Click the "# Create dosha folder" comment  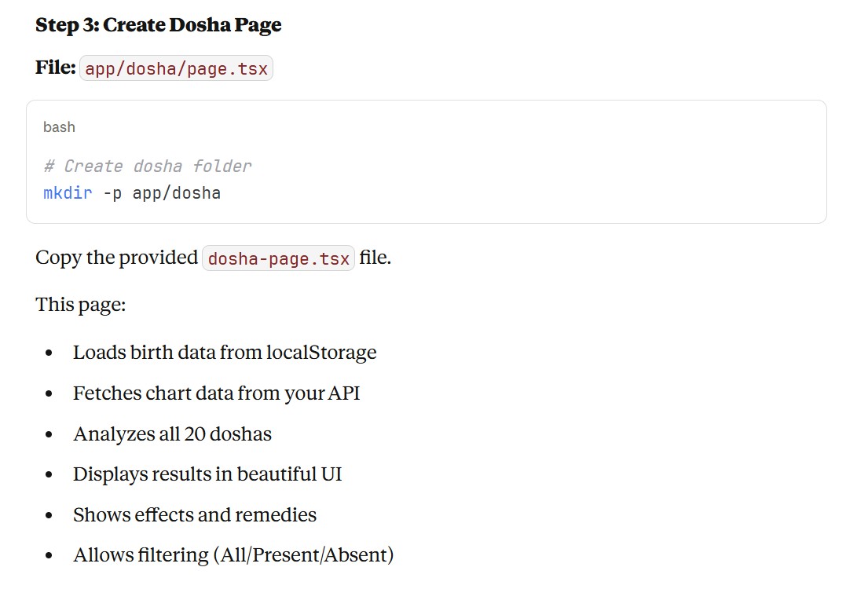(148, 166)
